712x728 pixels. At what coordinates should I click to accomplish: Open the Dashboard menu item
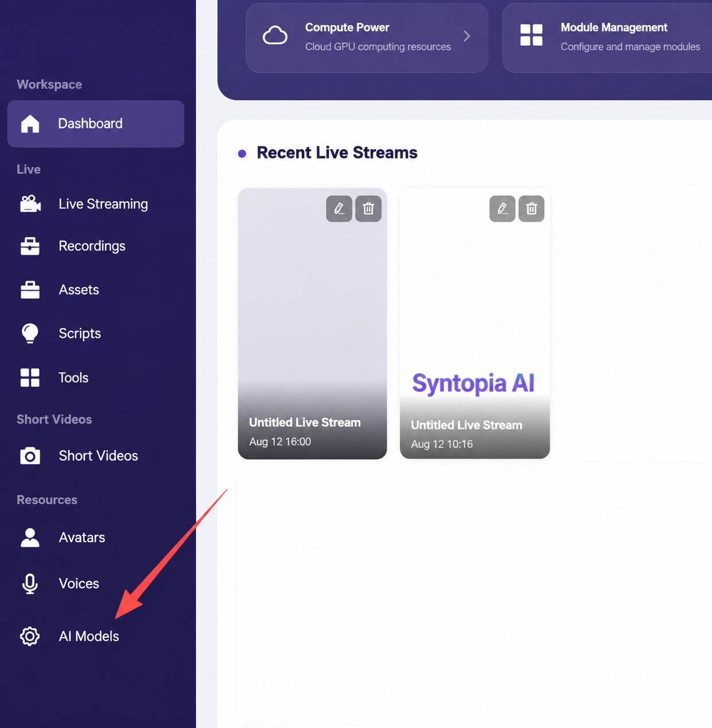pyautogui.click(x=96, y=124)
